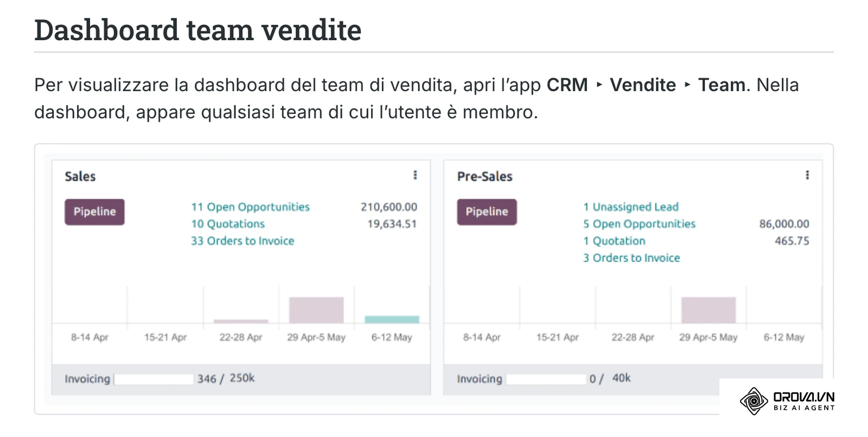Screen dimensions: 868x437
Task: Click the 86,000.00 opportunities amount
Action: [x=784, y=224]
